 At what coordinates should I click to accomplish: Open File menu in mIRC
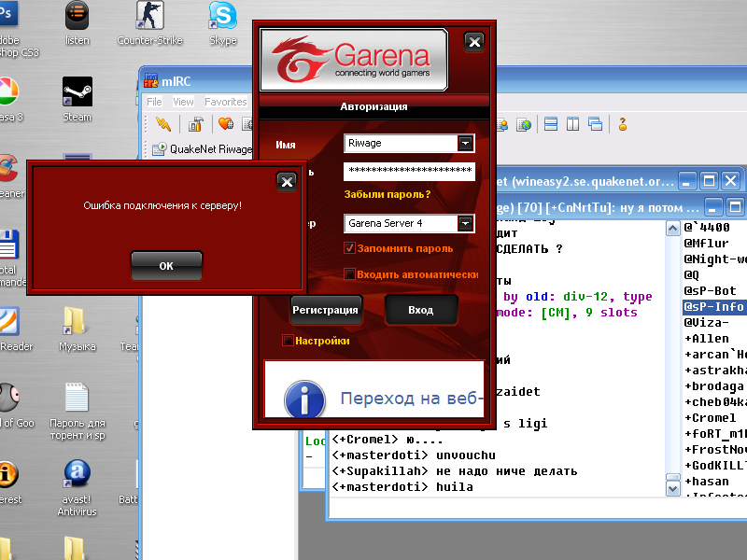(154, 102)
